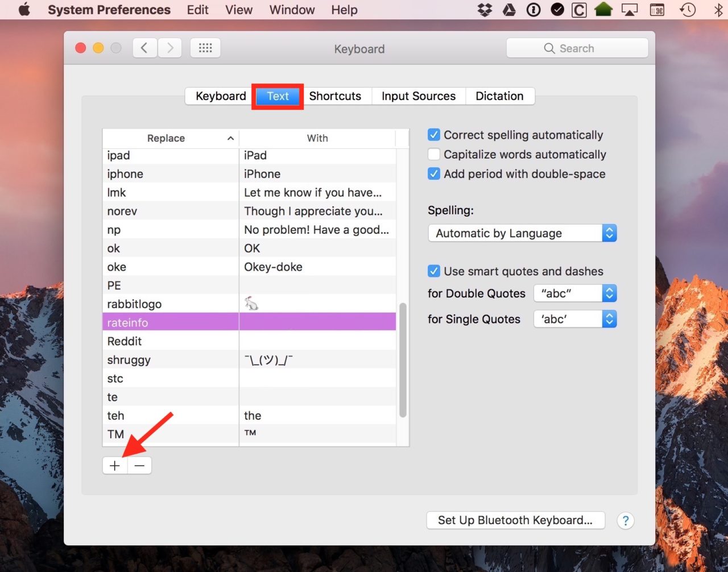Remove selected replacement with minus button
Viewport: 728px width, 572px height.
(x=139, y=466)
